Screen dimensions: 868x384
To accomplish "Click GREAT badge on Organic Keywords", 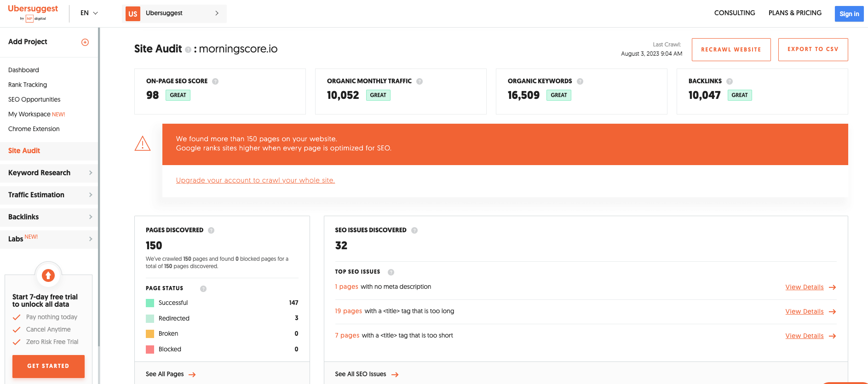I will (x=559, y=95).
